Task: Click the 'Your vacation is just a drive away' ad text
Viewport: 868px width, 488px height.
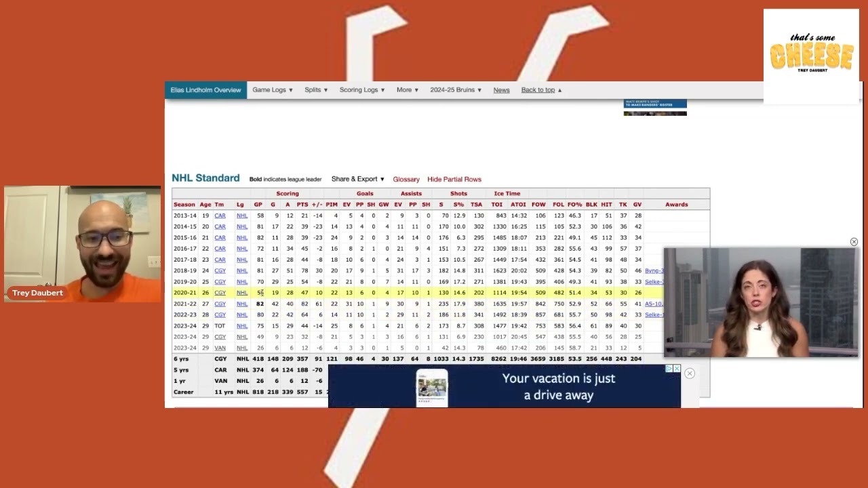Action: (x=559, y=387)
